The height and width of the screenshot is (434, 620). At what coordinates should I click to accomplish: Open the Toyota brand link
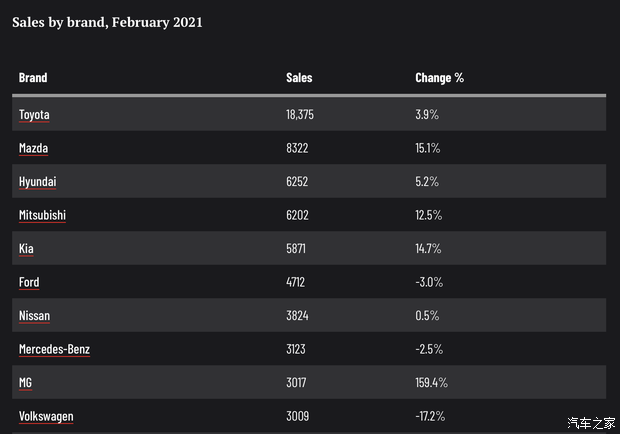[34, 115]
